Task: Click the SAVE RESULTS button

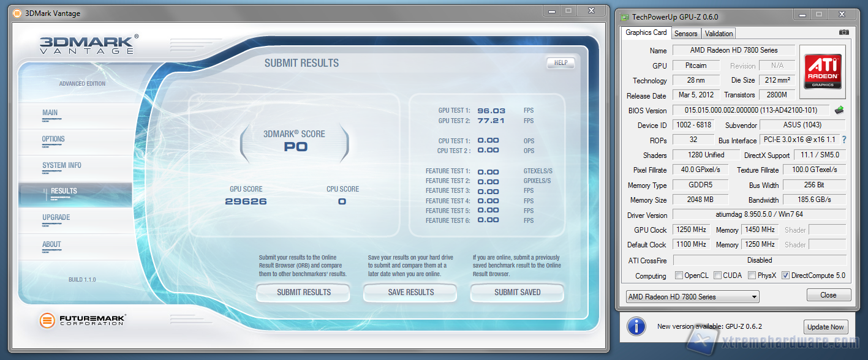Action: [x=410, y=293]
